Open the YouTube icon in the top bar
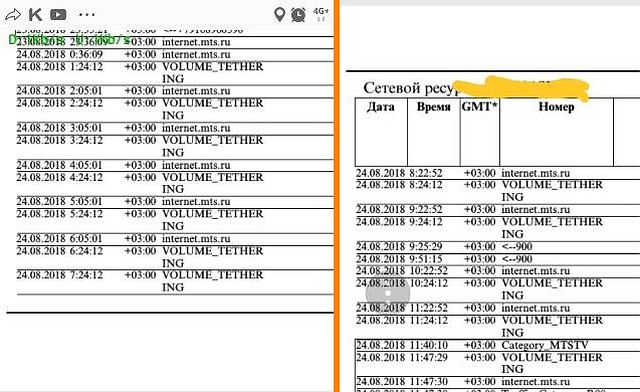 click(x=58, y=15)
